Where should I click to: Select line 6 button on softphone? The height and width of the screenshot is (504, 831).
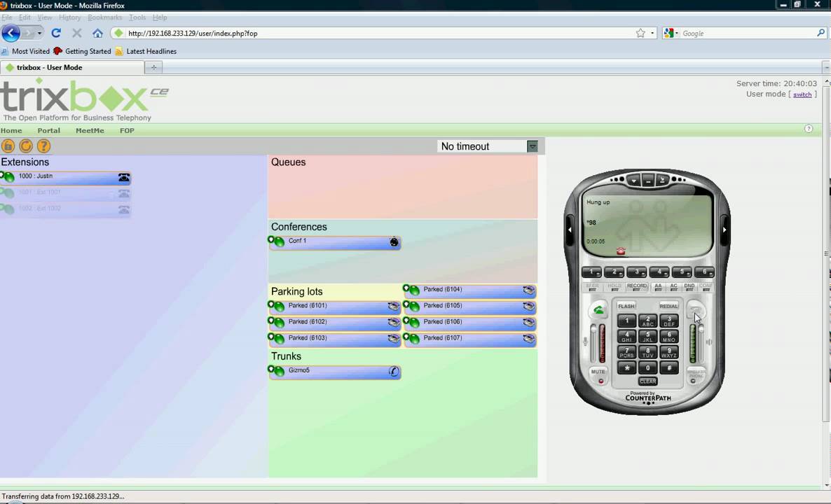click(x=704, y=272)
